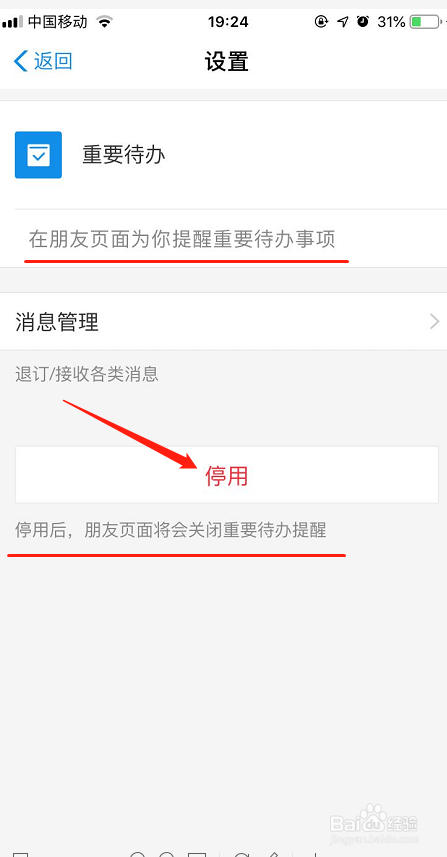The height and width of the screenshot is (857, 447).
Task: Tap the 在朋友页面为你提醒重要待办事项 description
Action: click(x=182, y=239)
